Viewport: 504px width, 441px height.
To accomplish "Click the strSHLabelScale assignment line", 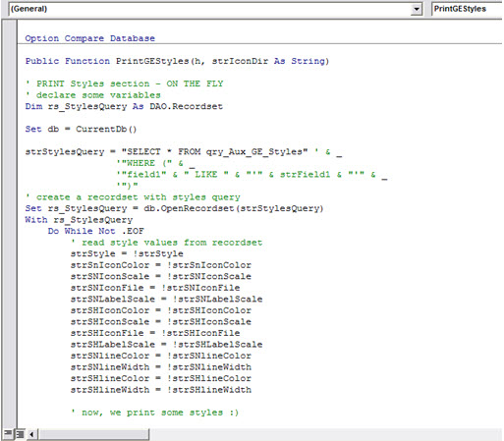I will click(x=166, y=345).
